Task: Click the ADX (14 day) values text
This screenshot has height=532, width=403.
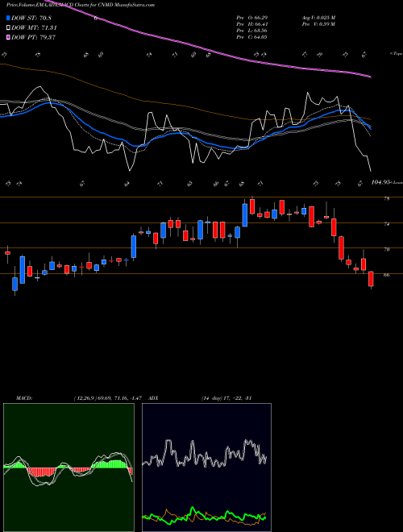Action: click(x=226, y=398)
